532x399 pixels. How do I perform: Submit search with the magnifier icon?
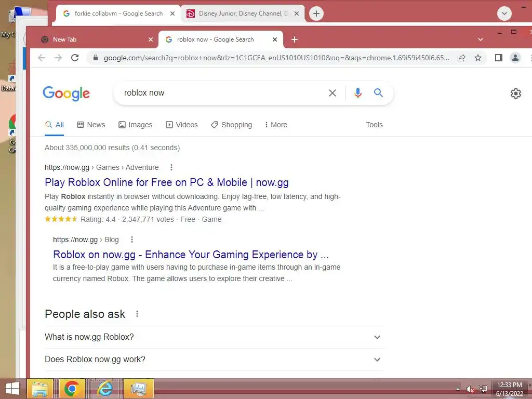[378, 93]
